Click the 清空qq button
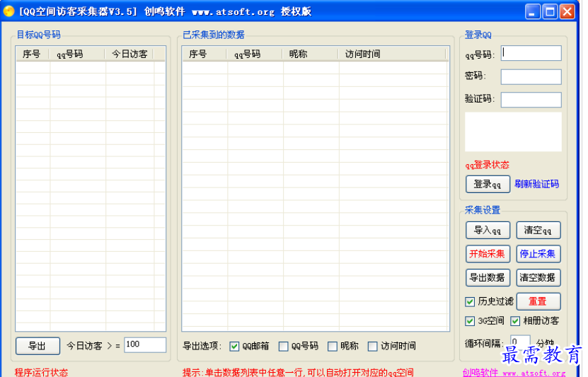588x377 pixels. tap(538, 230)
